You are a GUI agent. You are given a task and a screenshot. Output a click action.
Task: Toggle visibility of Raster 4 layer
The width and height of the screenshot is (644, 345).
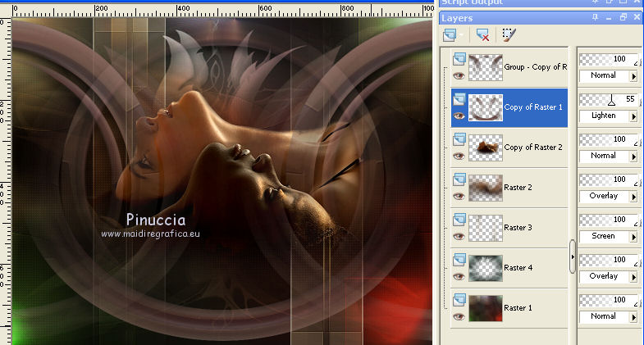click(459, 276)
